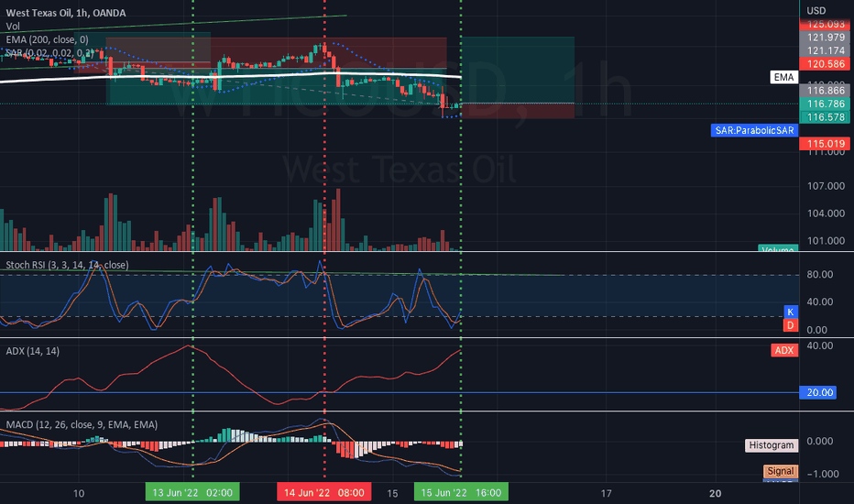The image size is (854, 504).
Task: Click the 14 Jun '22 08:00 red time marker
Action: pos(324,493)
